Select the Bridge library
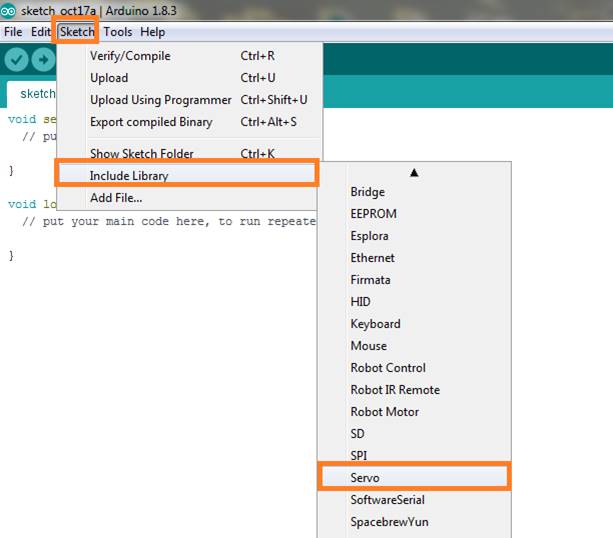 coord(414,192)
